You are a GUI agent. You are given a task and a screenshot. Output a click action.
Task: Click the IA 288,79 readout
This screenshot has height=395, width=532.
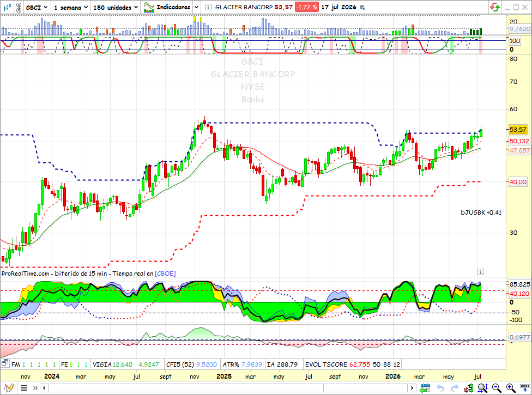(282, 364)
